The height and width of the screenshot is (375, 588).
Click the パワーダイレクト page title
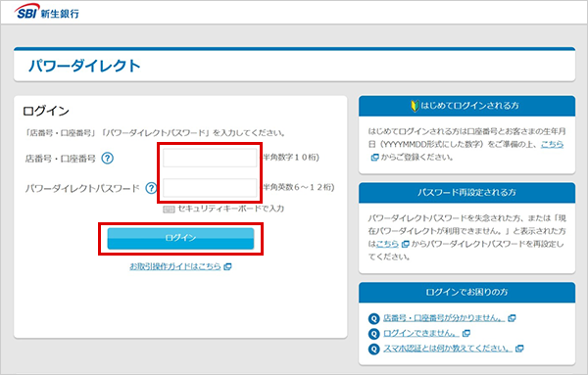click(84, 66)
